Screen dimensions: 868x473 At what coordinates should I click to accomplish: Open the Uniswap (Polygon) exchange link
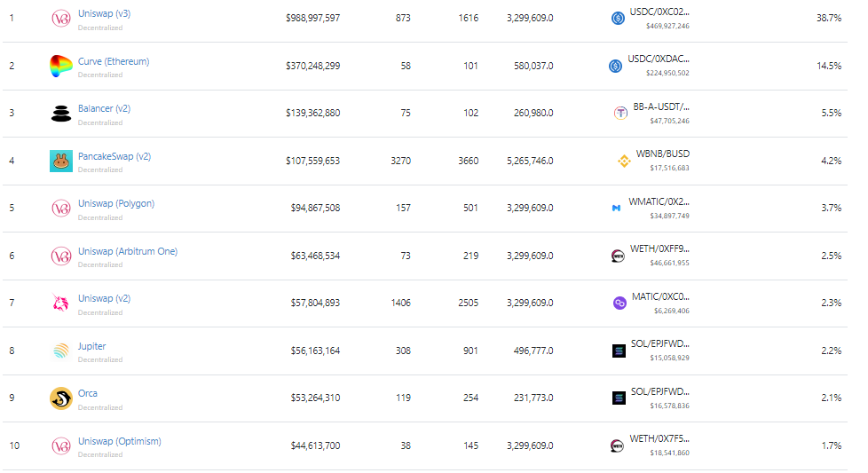[116, 203]
